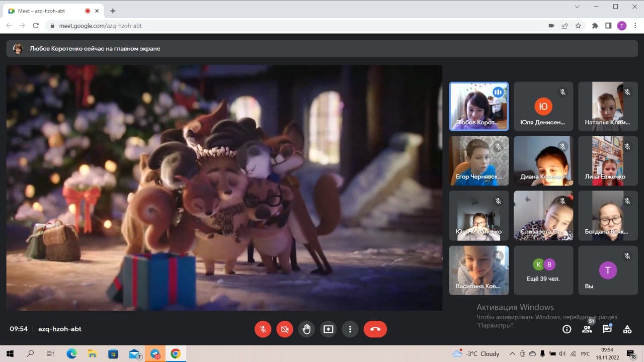Screen dimensions: 644x362
Task: Raise hand in the meeting
Action: (306, 329)
